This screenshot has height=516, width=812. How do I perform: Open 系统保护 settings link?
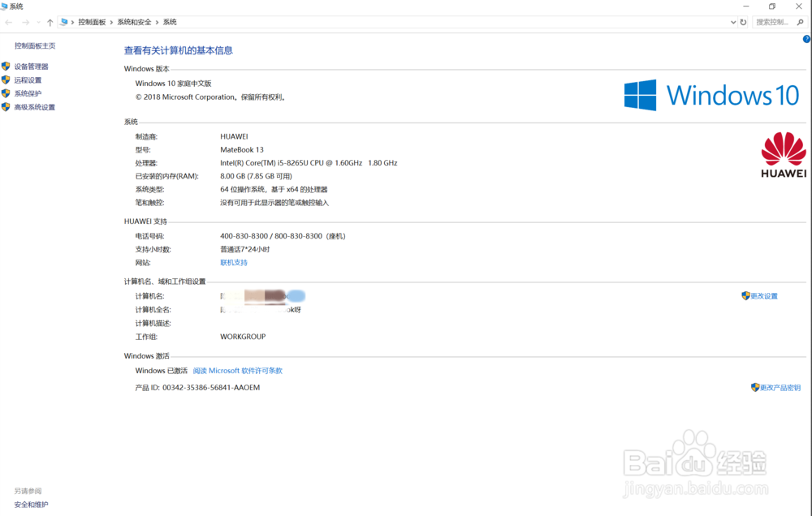tap(28, 93)
